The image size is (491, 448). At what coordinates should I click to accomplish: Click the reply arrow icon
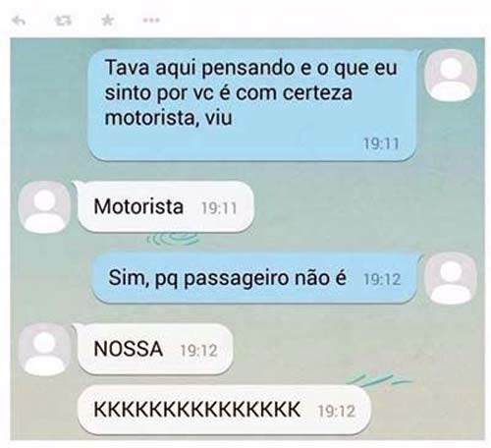[x=19, y=21]
